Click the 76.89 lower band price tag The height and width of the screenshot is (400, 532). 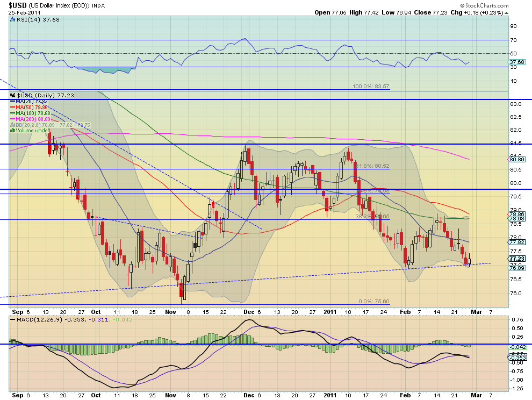click(x=517, y=268)
